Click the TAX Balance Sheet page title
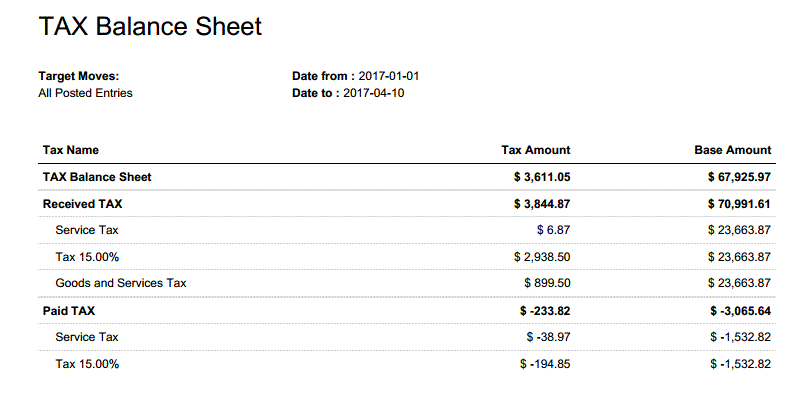The height and width of the screenshot is (414, 810). click(150, 26)
